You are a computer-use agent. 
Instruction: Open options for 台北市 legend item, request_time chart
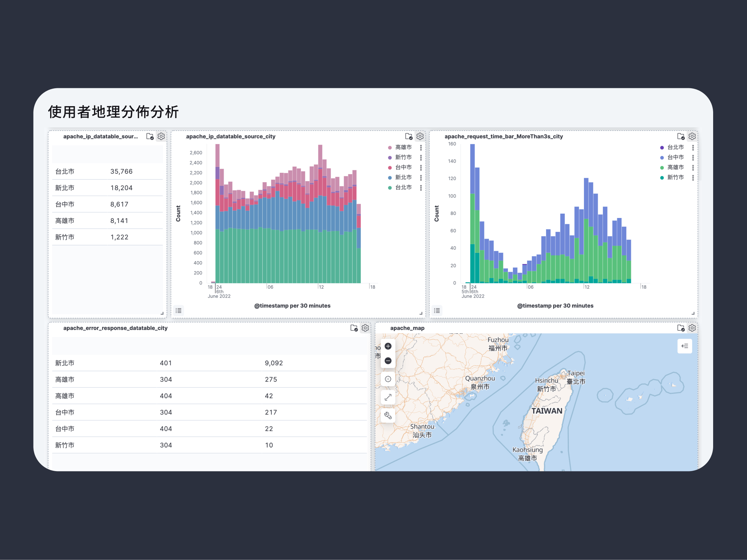pos(693,148)
